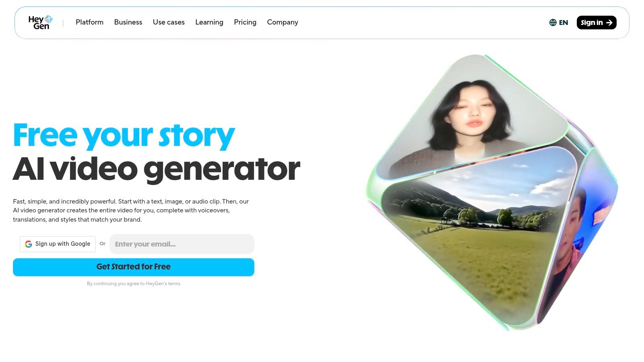Screen dimensions: 644x362
Task: Click the globe language icon
Action: [553, 23]
